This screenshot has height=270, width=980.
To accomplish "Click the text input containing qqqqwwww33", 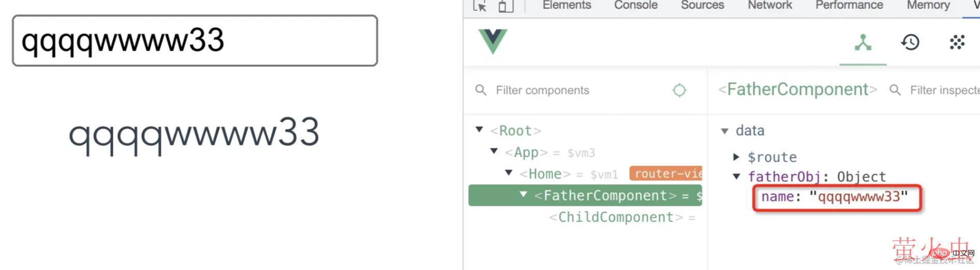I will [195, 40].
